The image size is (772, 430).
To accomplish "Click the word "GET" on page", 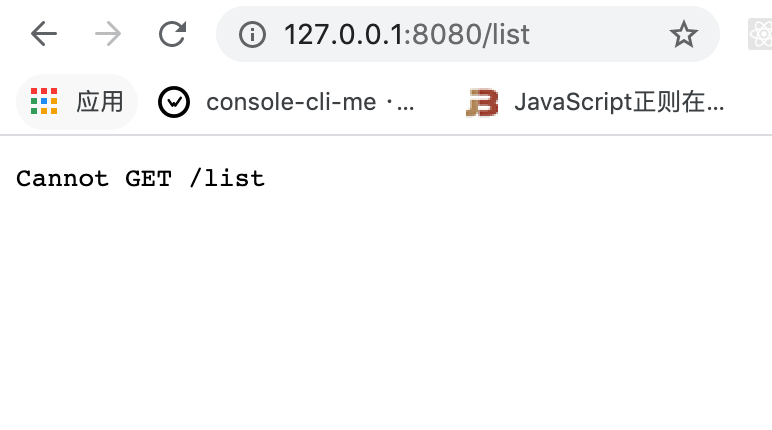I will click(x=148, y=179).
